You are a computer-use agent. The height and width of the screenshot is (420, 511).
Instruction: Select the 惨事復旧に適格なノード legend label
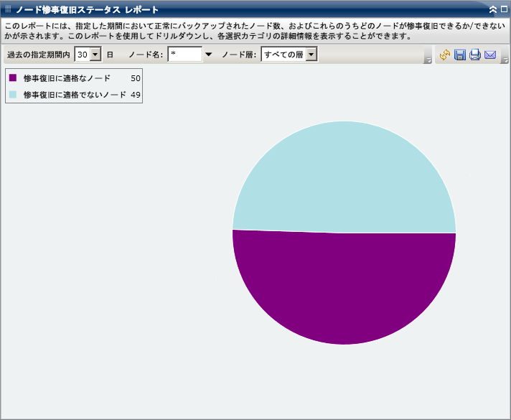coord(67,78)
